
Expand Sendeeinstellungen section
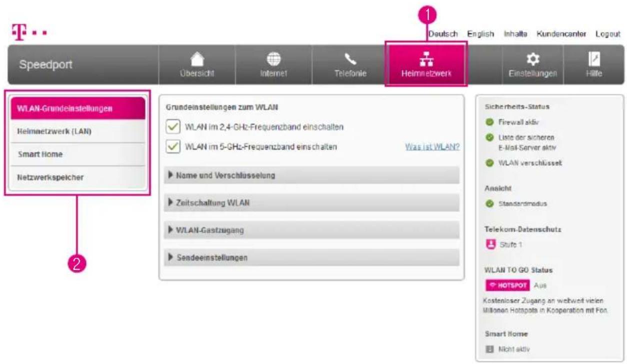(x=311, y=258)
